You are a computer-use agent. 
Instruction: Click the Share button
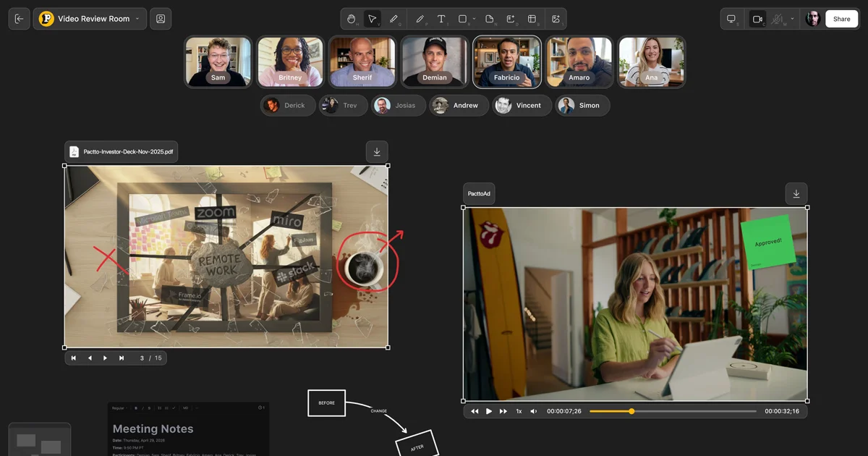click(x=841, y=19)
